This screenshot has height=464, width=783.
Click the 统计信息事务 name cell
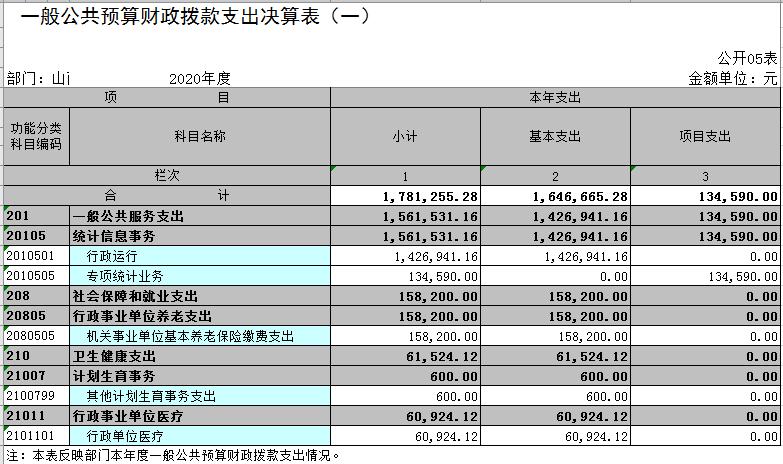click(200, 236)
